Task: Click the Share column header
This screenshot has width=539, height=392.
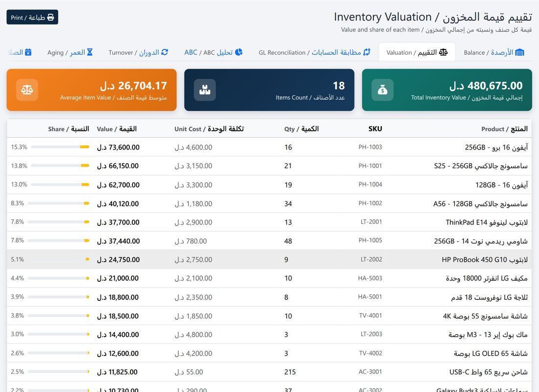Action: pyautogui.click(x=69, y=129)
